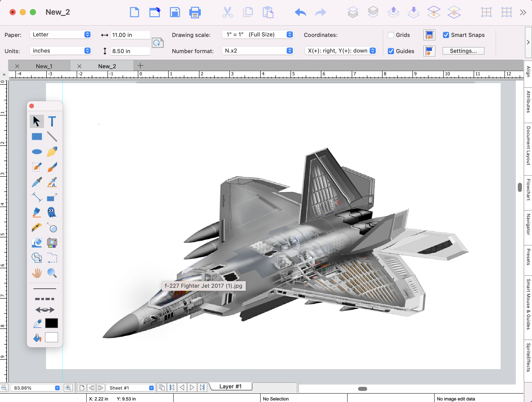Open the Drawing scale dropdown
This screenshot has width=532, height=402.
[258, 35]
